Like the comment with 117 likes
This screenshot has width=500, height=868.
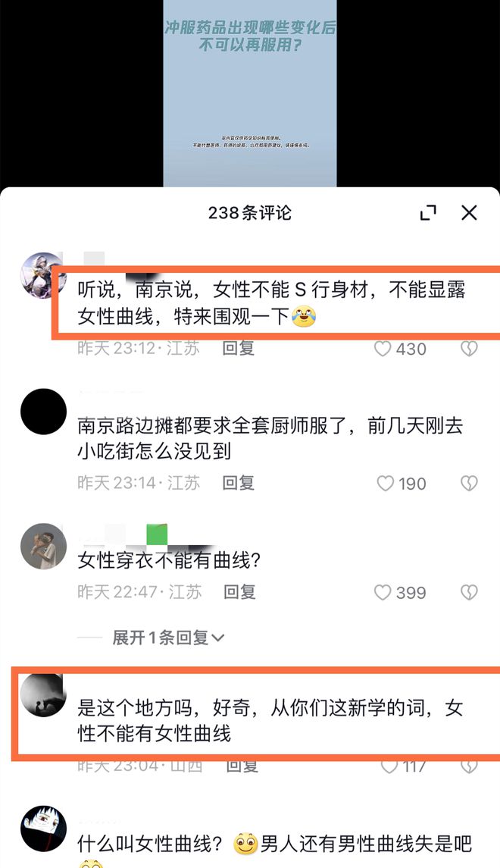pyautogui.click(x=389, y=766)
